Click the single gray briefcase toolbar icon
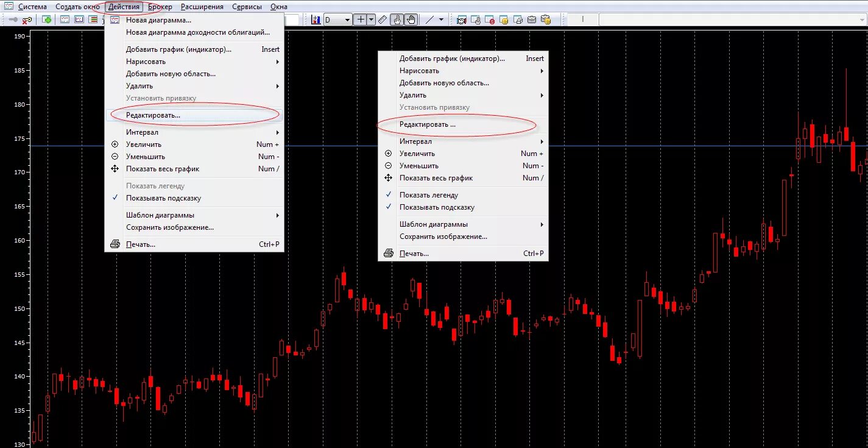The height and width of the screenshot is (448, 868). (x=532, y=20)
